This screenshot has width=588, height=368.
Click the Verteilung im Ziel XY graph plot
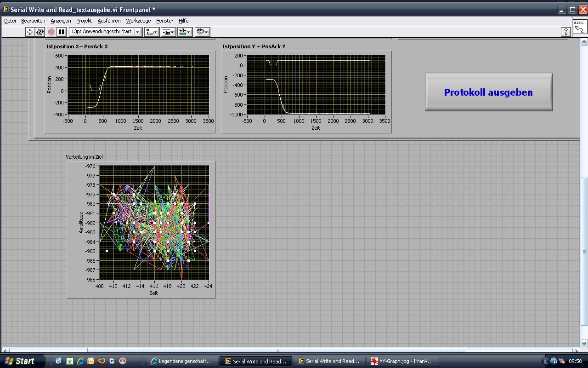[x=154, y=223]
